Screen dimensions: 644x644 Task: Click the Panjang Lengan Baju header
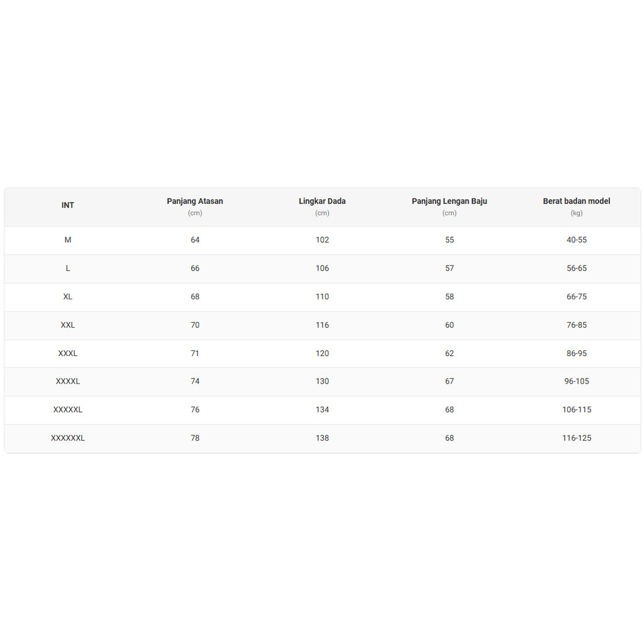coord(449,201)
